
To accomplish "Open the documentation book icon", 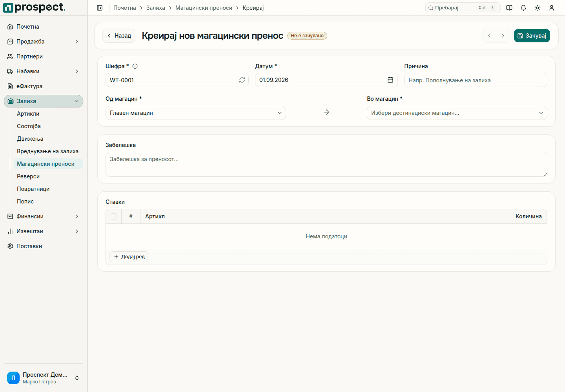I will 509,8.
